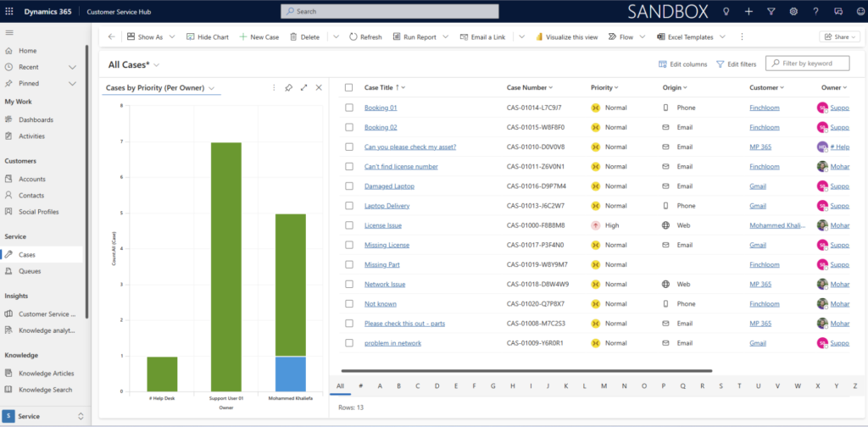This screenshot has width=868, height=427.
Task: Click the Share button
Action: [x=840, y=37]
